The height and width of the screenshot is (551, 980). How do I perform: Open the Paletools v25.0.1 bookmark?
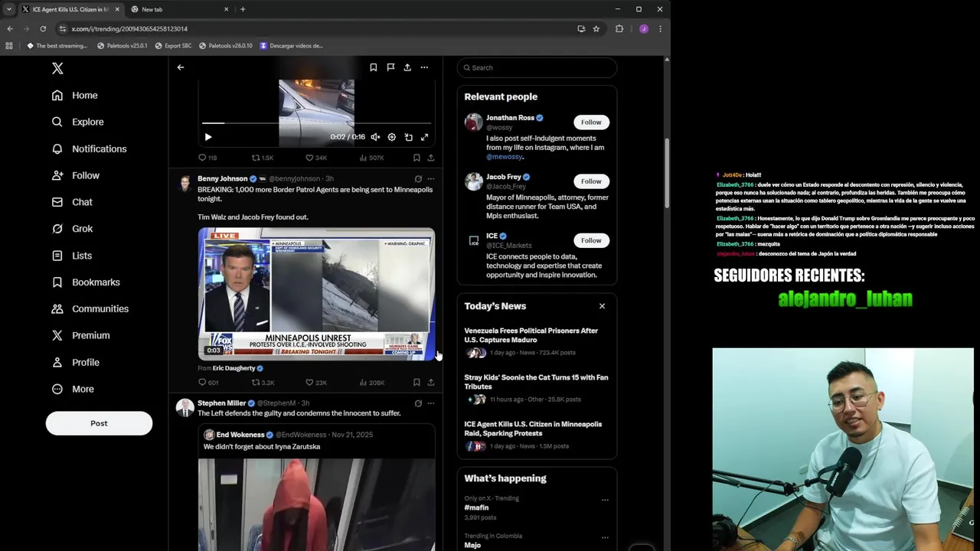pyautogui.click(x=122, y=46)
